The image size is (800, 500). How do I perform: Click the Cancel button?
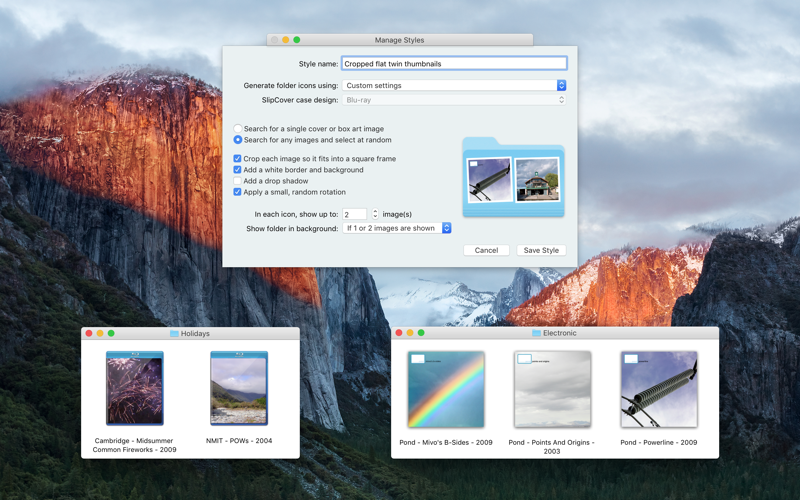pos(486,250)
